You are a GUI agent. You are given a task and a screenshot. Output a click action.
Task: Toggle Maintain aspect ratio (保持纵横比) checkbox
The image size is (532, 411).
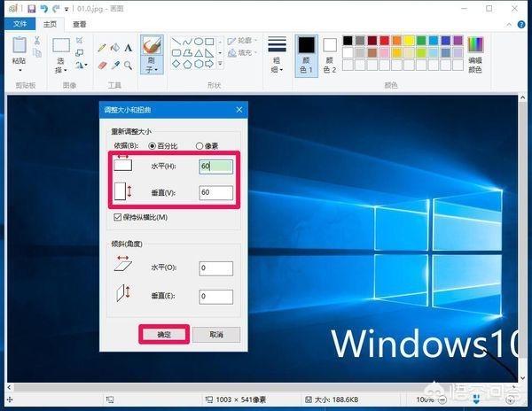click(x=118, y=217)
